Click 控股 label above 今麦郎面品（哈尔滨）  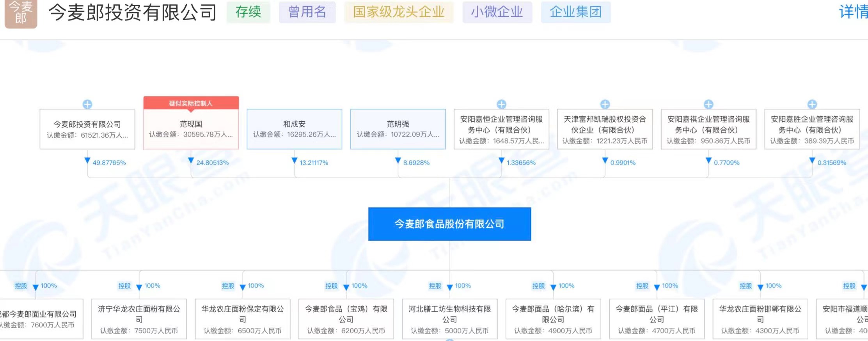coord(538,286)
